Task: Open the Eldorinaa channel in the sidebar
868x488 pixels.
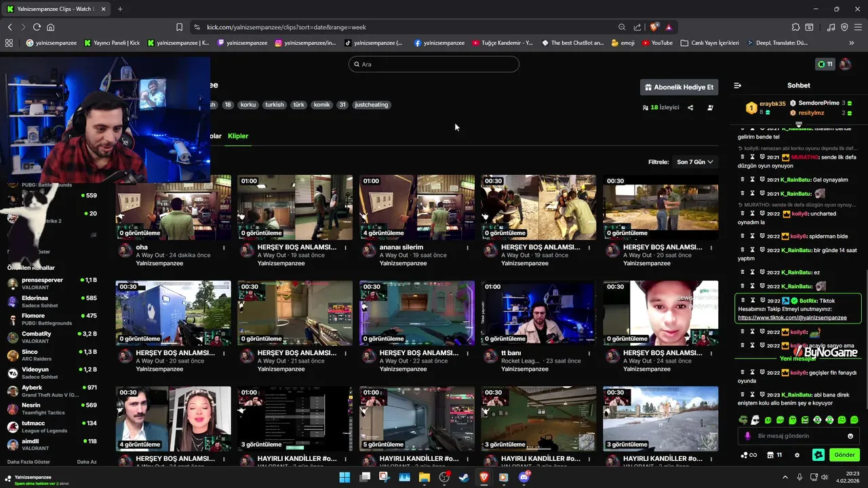Action: point(52,301)
